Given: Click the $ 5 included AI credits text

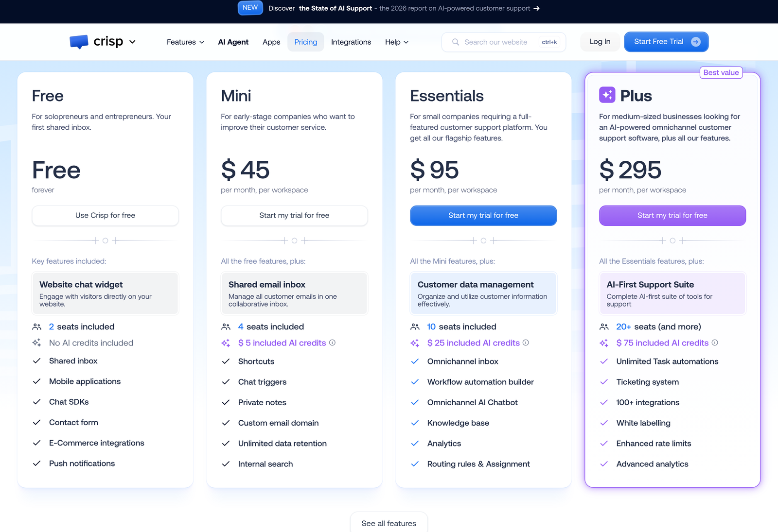Looking at the screenshot, I should click(x=282, y=343).
